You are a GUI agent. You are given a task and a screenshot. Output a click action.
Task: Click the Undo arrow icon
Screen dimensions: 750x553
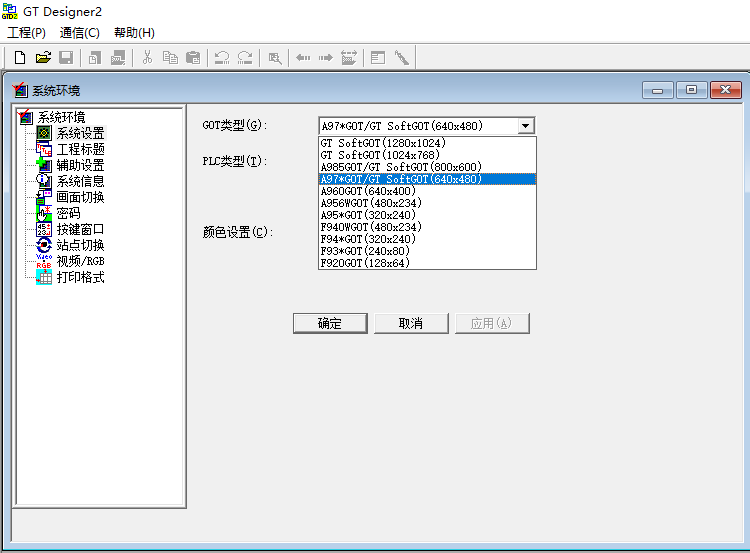[222, 58]
